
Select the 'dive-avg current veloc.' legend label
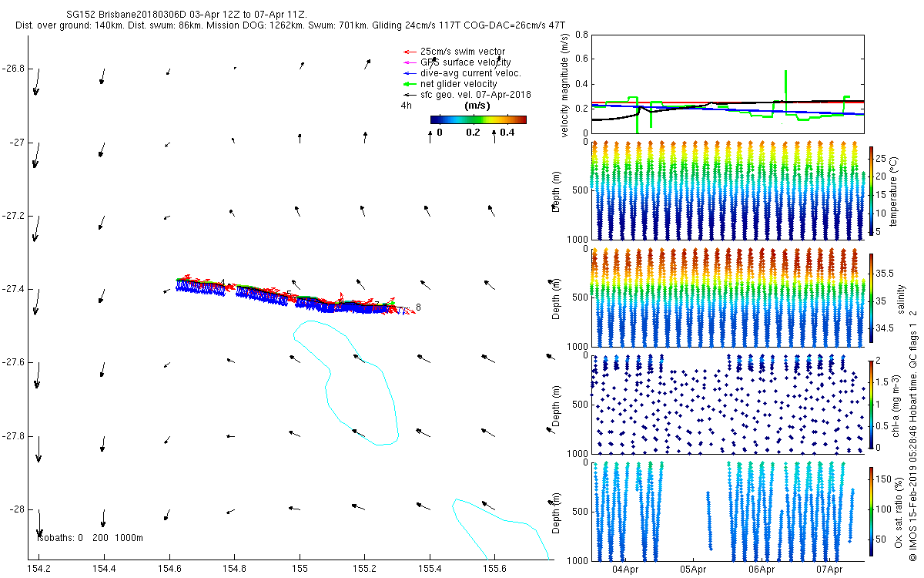(x=471, y=73)
